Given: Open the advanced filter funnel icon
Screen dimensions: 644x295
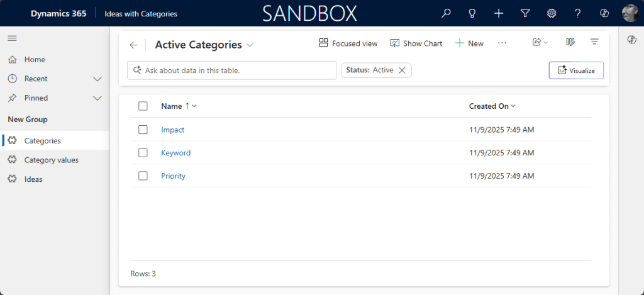Looking at the screenshot, I should click(525, 13).
